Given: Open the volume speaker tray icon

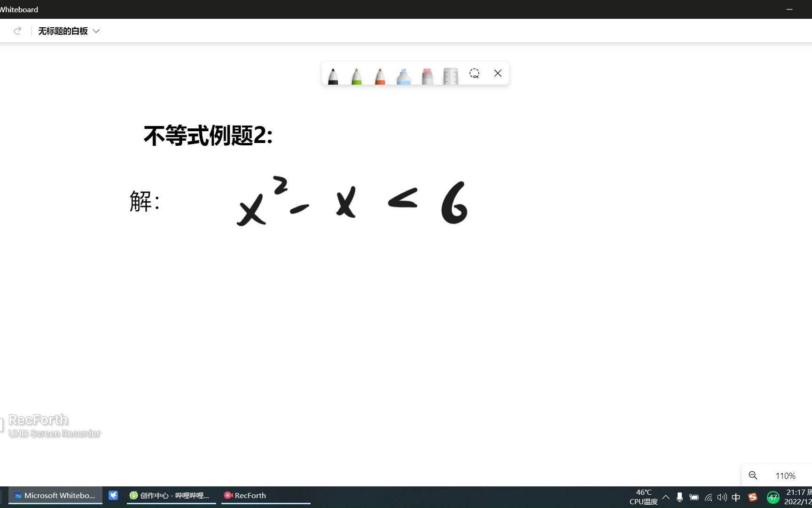Looking at the screenshot, I should coord(722,497).
